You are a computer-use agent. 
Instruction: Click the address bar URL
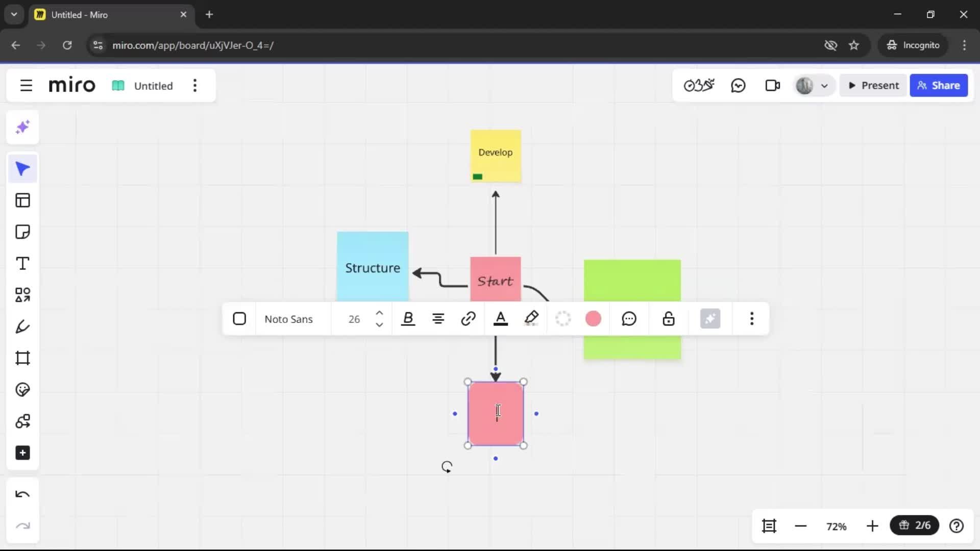193,45
